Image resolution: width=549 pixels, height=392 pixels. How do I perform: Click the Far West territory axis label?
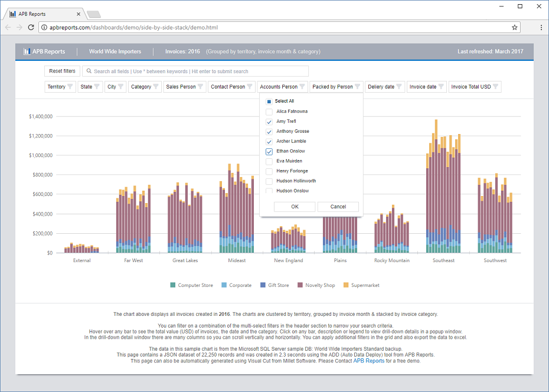pos(133,260)
